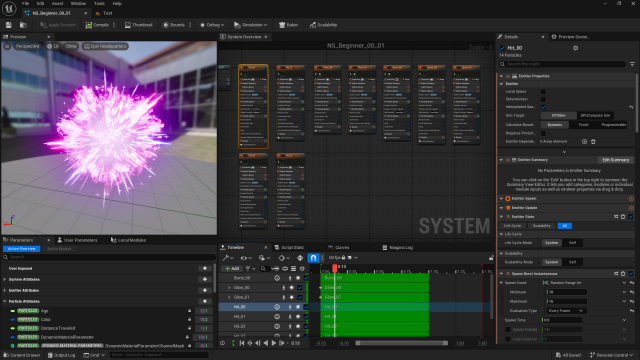
Task: Click the Spawn Count Minimum input field
Action: [567, 292]
